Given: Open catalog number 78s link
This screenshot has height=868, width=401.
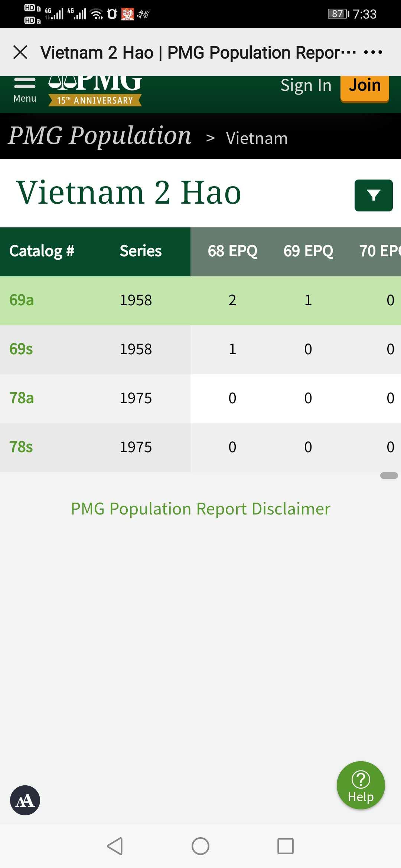Looking at the screenshot, I should pyautogui.click(x=21, y=447).
